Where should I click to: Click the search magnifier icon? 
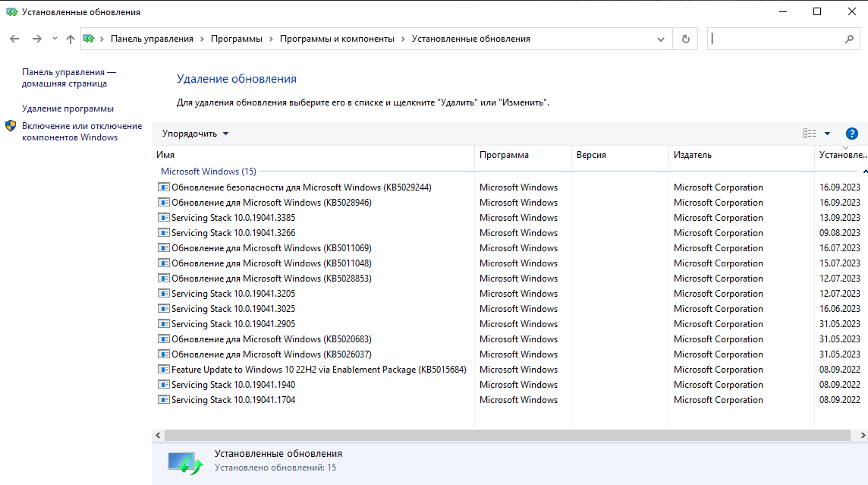[x=849, y=39]
